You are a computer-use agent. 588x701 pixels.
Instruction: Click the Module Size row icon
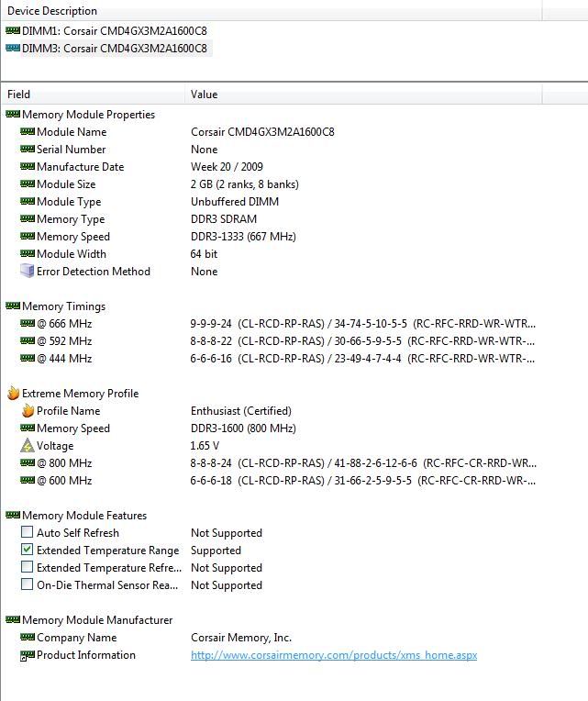pyautogui.click(x=28, y=184)
